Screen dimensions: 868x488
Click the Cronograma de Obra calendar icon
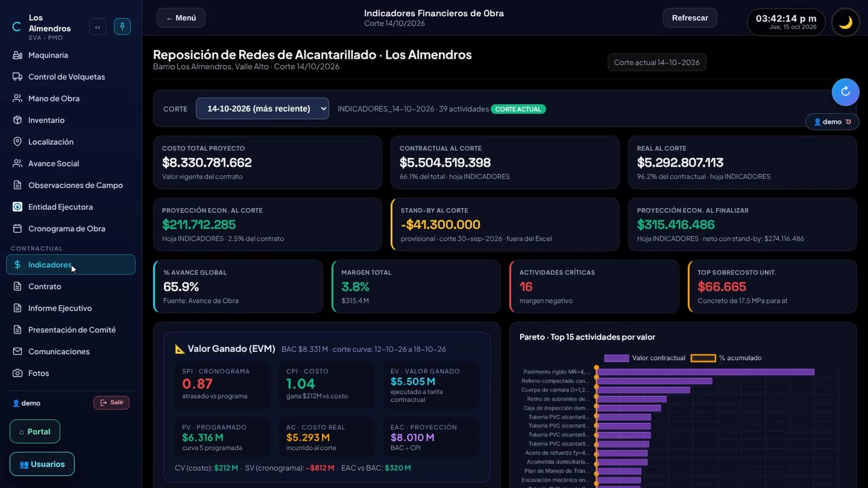pyautogui.click(x=17, y=228)
